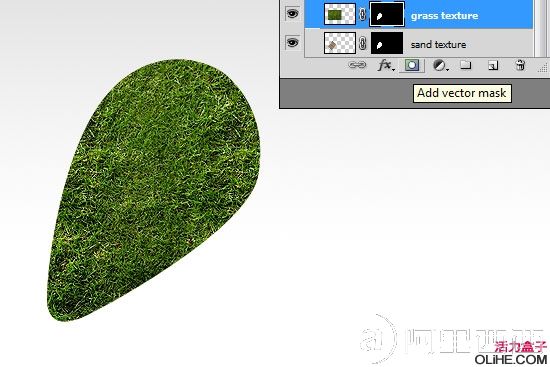The width and height of the screenshot is (550, 367).
Task: Hide the sand texture layer
Action: (293, 42)
